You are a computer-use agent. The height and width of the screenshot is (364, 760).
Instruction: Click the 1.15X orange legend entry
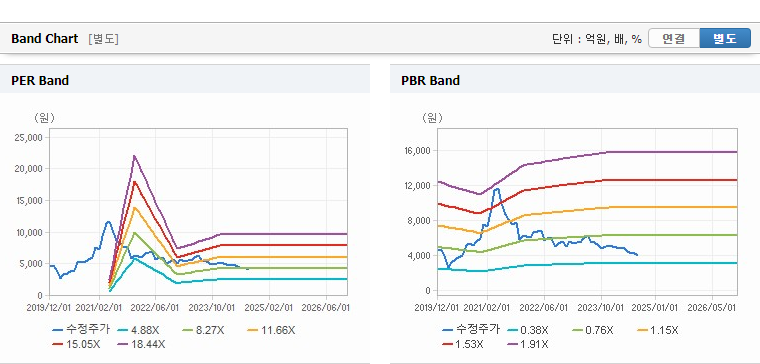tap(657, 330)
